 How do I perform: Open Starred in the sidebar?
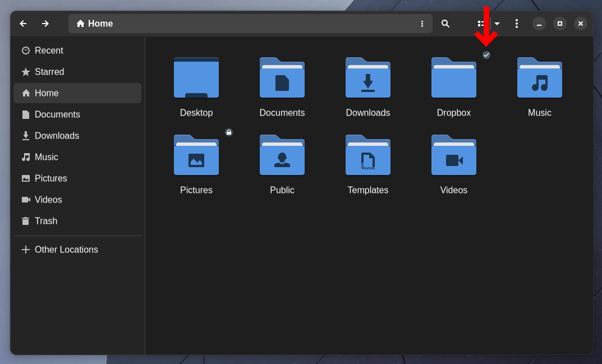coord(77,72)
